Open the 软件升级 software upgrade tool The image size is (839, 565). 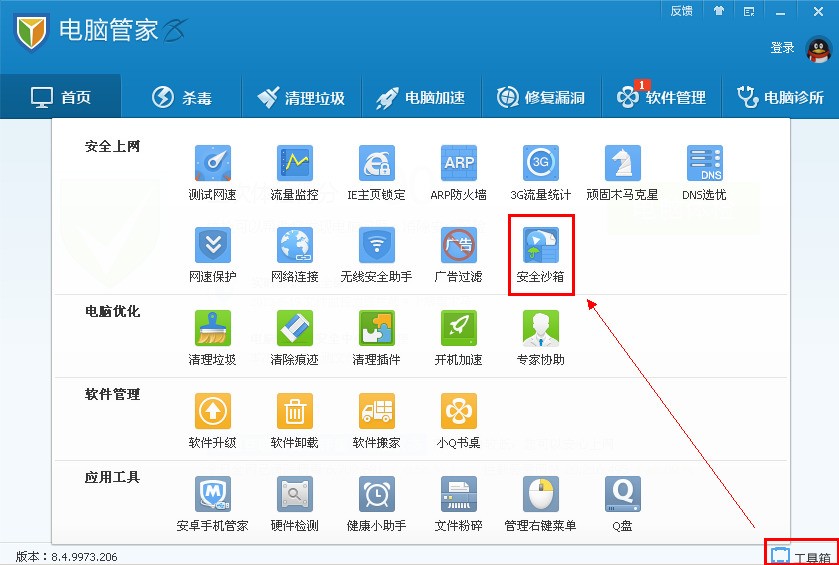212,421
